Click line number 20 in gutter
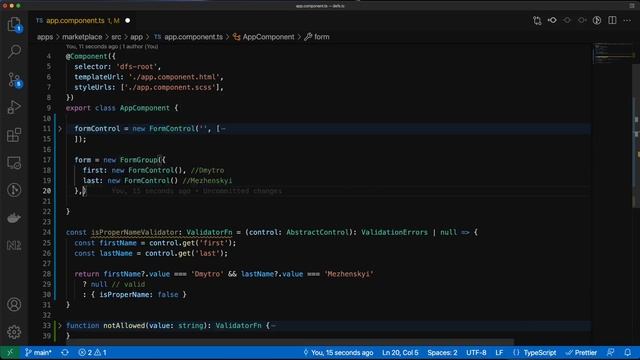 [x=47, y=191]
